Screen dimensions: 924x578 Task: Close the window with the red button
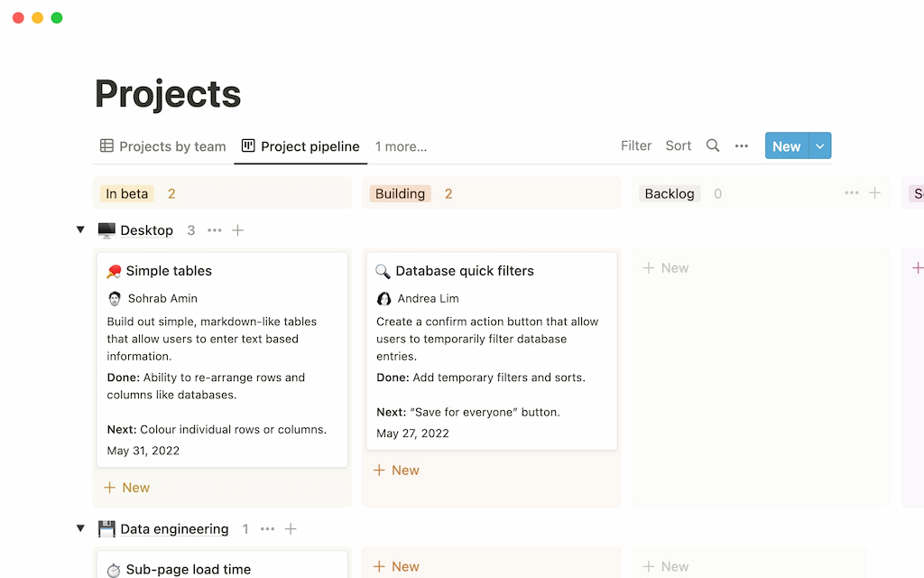pos(18,18)
